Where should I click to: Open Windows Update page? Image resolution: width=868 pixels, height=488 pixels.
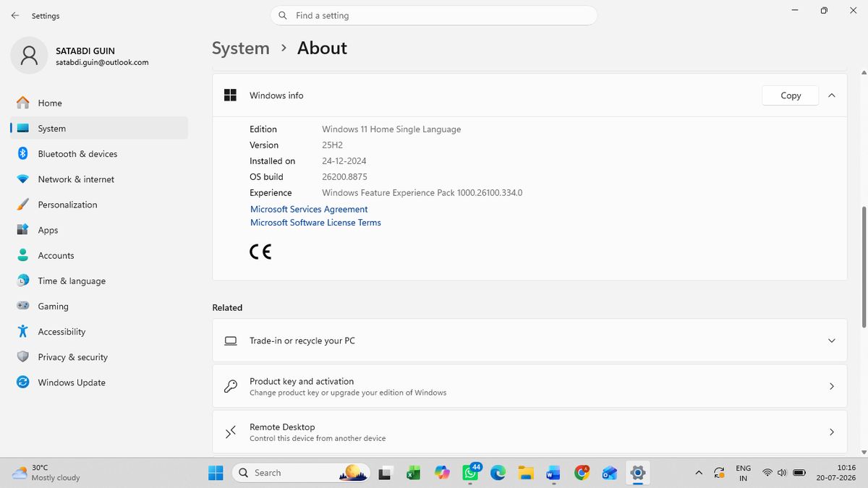pos(99,382)
